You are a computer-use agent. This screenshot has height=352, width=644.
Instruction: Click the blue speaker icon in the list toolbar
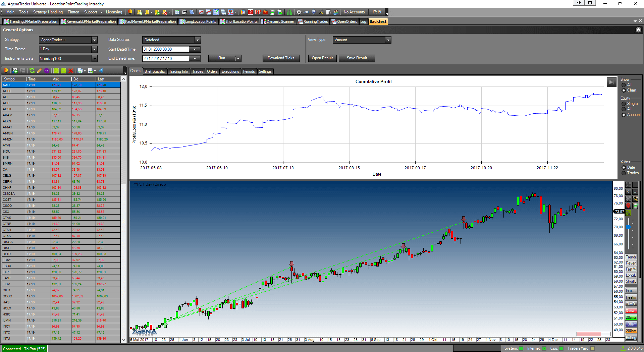tap(101, 71)
